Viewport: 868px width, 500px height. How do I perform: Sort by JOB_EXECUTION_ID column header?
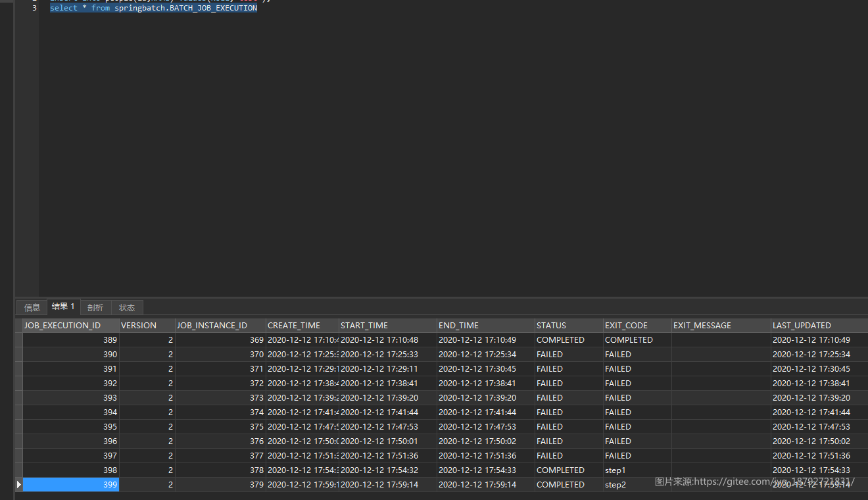click(70, 326)
